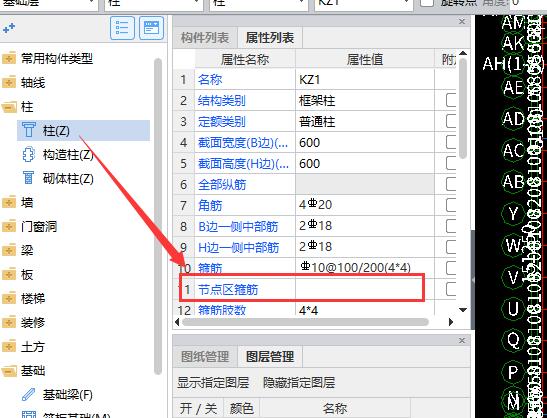Click scroll-up arrow of property table
The image size is (547, 418).
click(x=463, y=53)
